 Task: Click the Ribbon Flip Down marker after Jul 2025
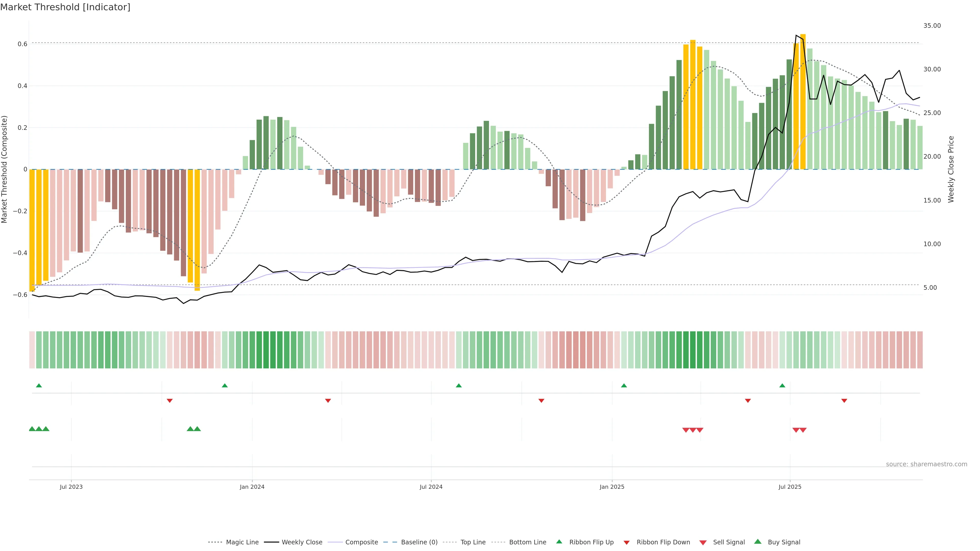pyautogui.click(x=844, y=400)
